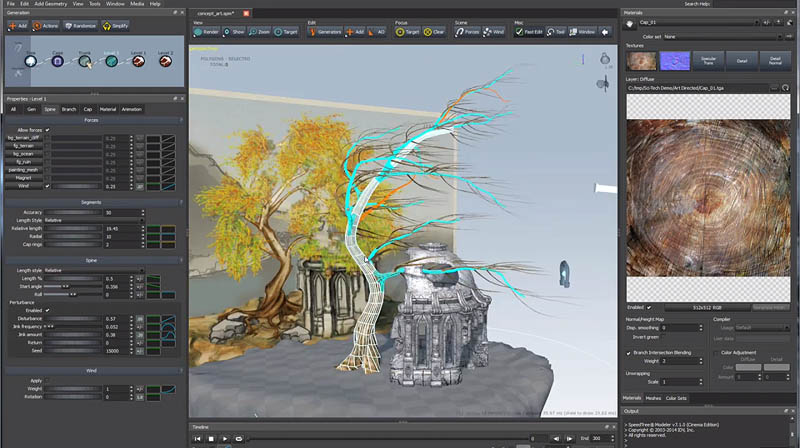The height and width of the screenshot is (448, 800).
Task: Collapse the Spine section header
Action: pyautogui.click(x=94, y=261)
